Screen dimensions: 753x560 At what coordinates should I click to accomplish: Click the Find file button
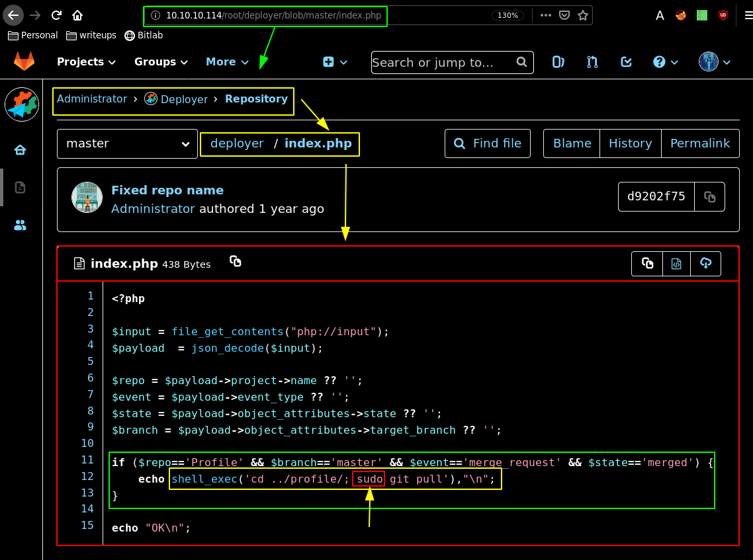click(x=488, y=143)
